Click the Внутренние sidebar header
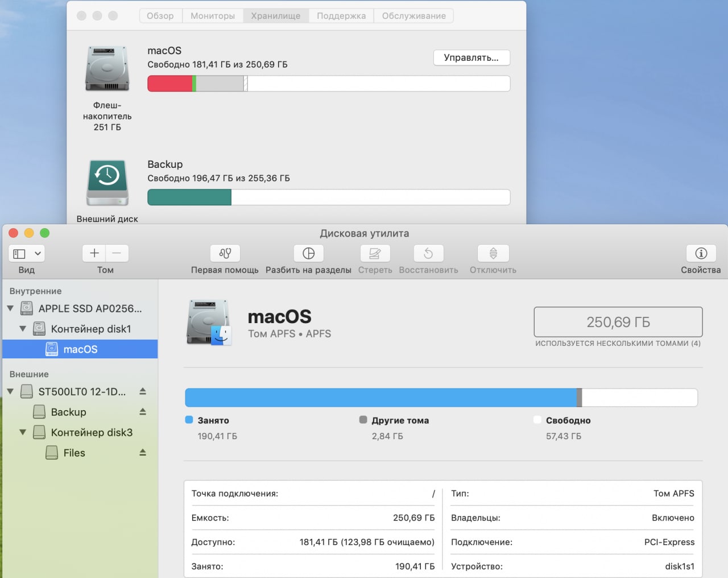The width and height of the screenshot is (728, 578). pyautogui.click(x=35, y=291)
